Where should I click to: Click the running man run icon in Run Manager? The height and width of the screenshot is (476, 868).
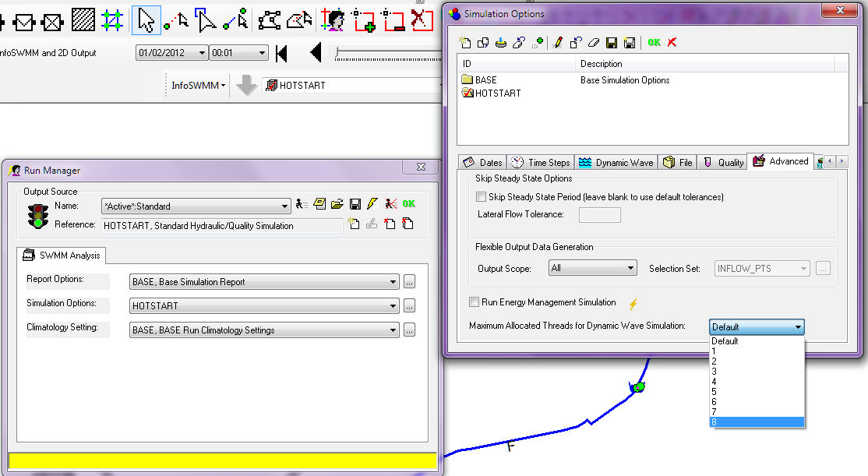301,203
